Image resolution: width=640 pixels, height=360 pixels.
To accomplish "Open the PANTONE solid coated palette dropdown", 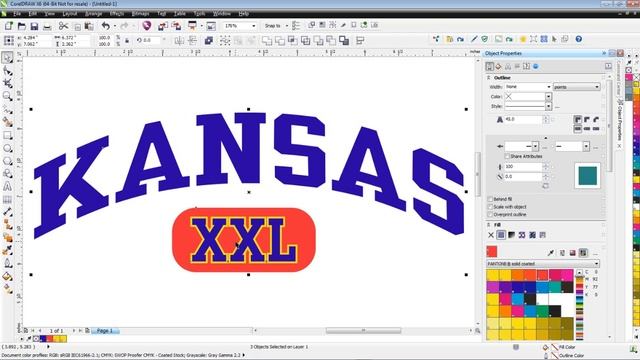I will coord(542,264).
